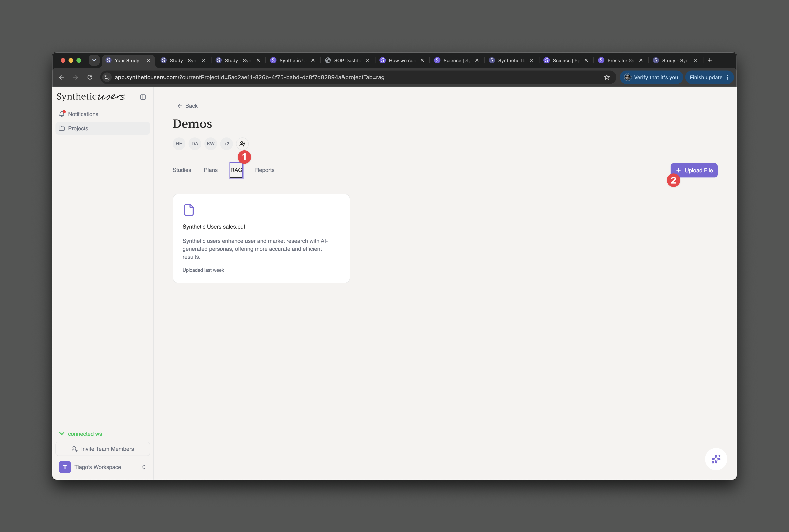Click the connected ws wifi icon
The image size is (789, 532).
62,434
